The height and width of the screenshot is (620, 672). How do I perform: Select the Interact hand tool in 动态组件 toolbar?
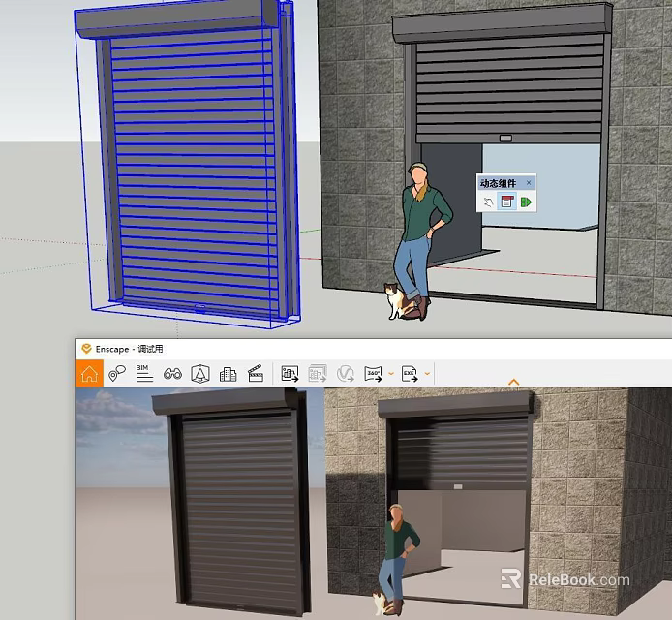[488, 201]
